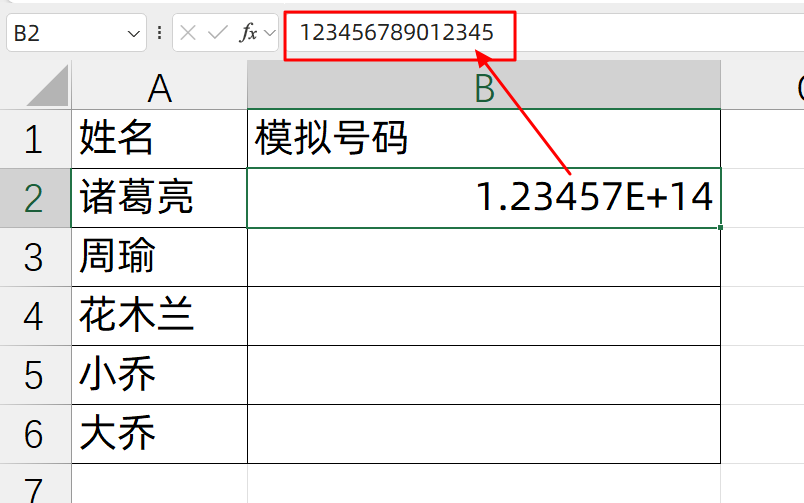Click the Select All corner triangle
Image resolution: width=804 pixels, height=503 pixels.
[x=48, y=86]
